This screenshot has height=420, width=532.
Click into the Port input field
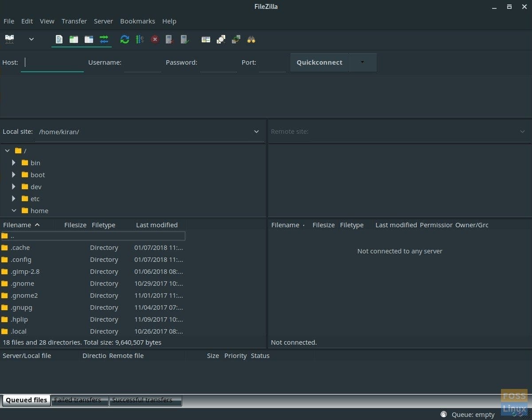pyautogui.click(x=272, y=62)
